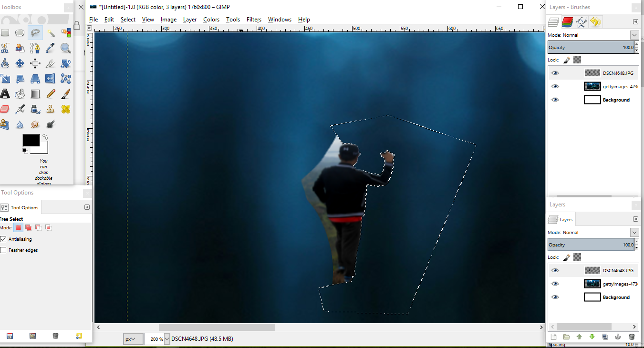The width and height of the screenshot is (644, 348).
Task: Select the Heal bandage tool
Action: coord(66,109)
